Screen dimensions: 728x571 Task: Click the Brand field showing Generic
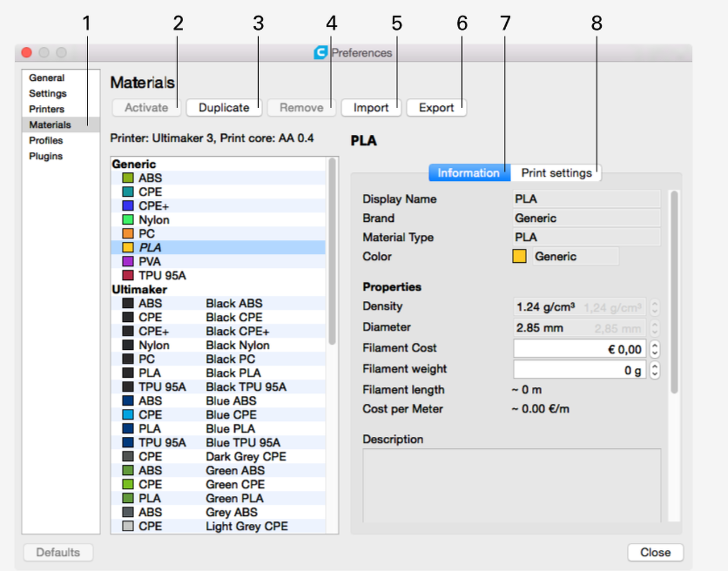(586, 218)
